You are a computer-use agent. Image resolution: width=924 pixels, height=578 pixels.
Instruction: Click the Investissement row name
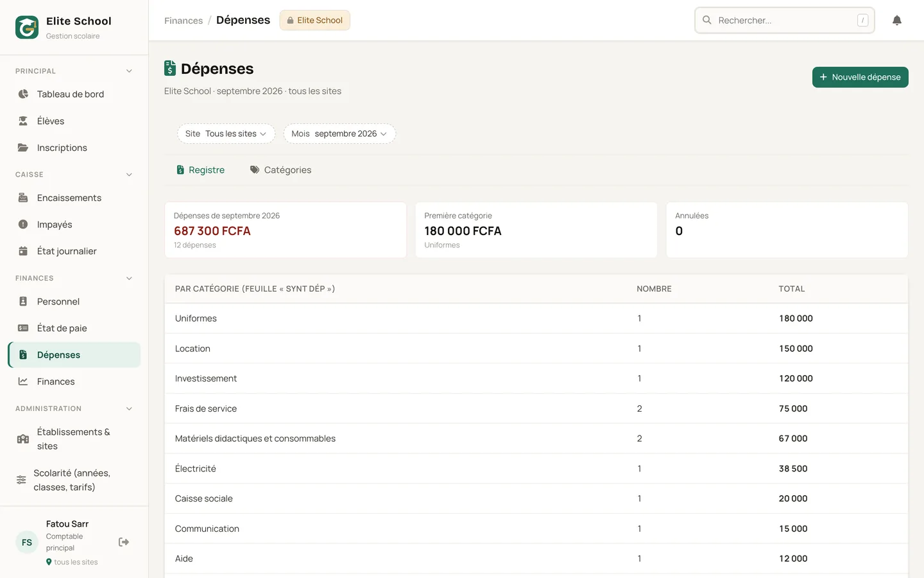(206, 379)
